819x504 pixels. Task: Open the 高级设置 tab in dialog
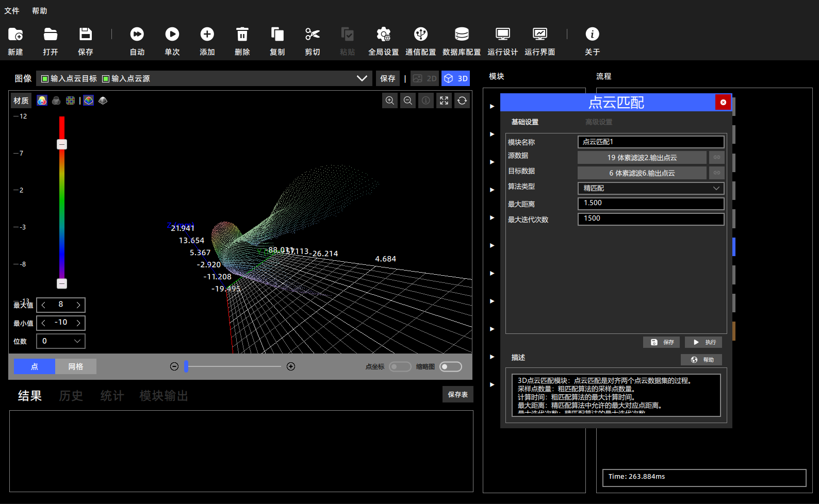coord(599,122)
